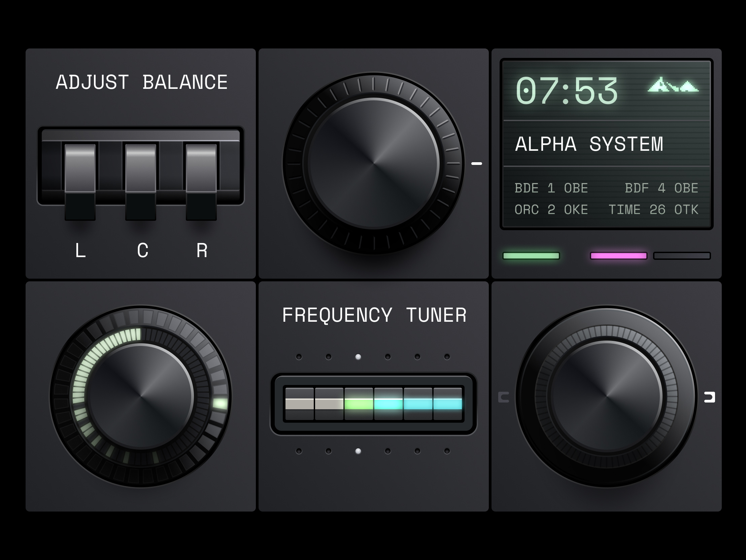Toggle the pink indicator light below the display
746x560 pixels.
[x=618, y=255]
